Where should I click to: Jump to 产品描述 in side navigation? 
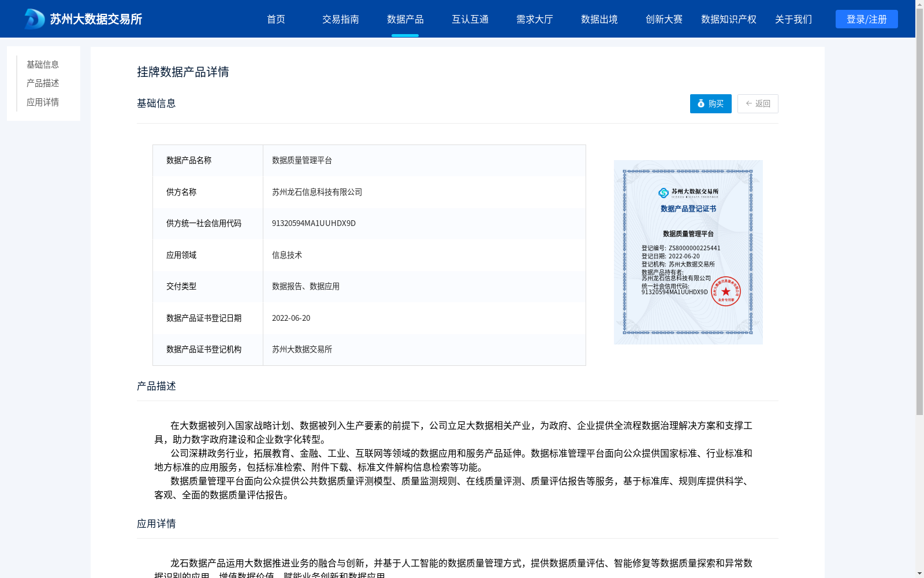43,83
